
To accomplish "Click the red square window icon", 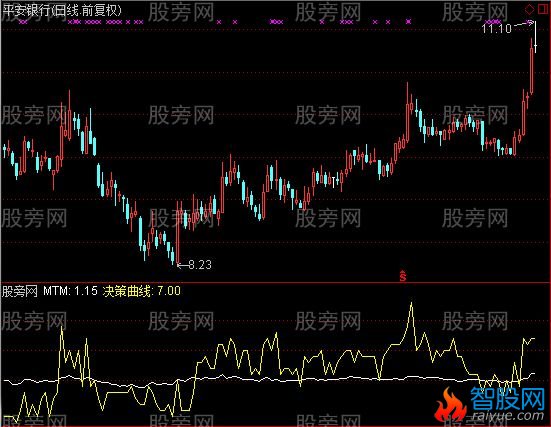I will pyautogui.click(x=543, y=8).
